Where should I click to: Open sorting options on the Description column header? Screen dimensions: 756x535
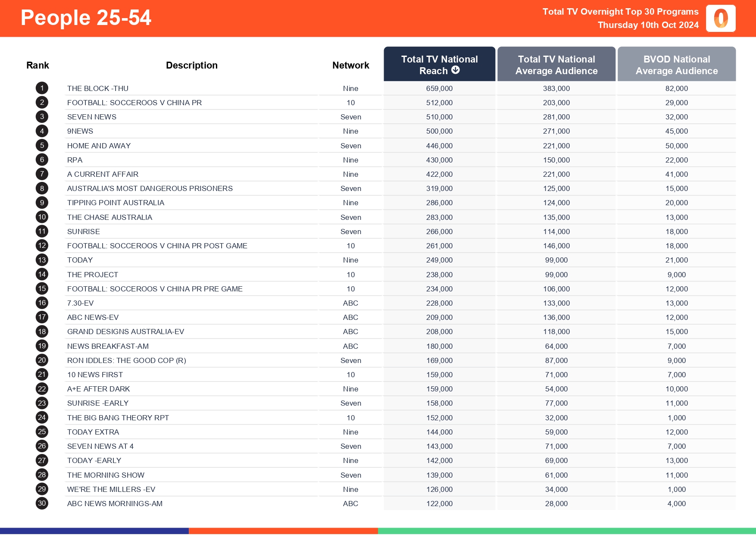coord(192,65)
